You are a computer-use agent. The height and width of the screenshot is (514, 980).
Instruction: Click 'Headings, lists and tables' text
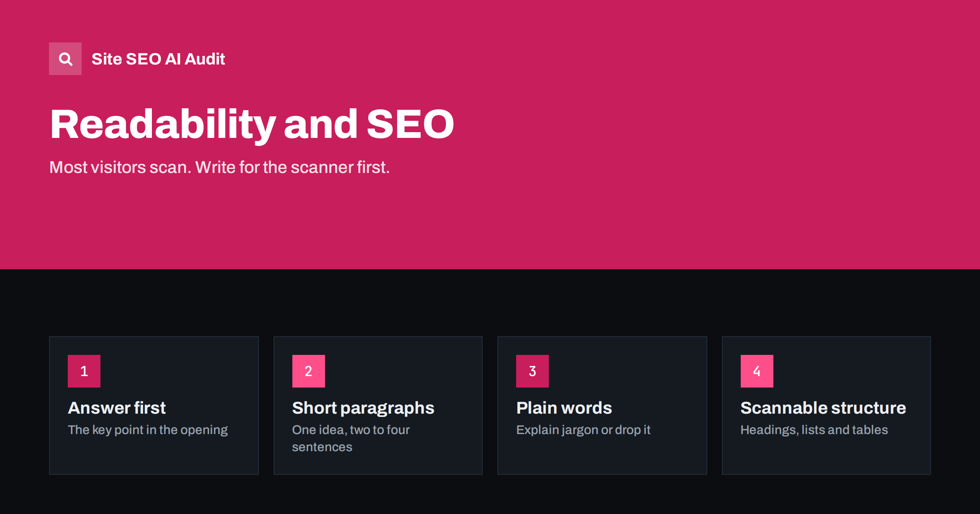[x=814, y=430]
